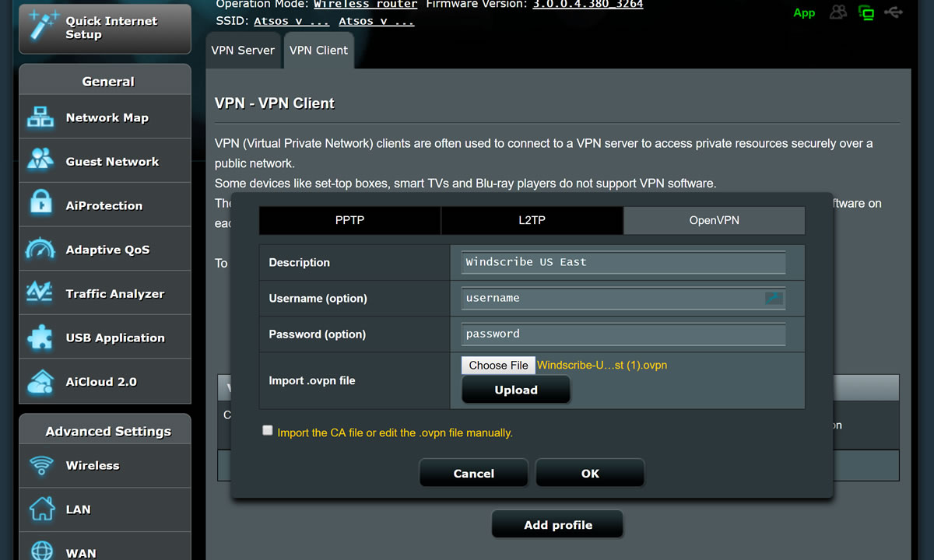This screenshot has width=934, height=560.
Task: Click the WAN globe icon
Action: point(40,550)
